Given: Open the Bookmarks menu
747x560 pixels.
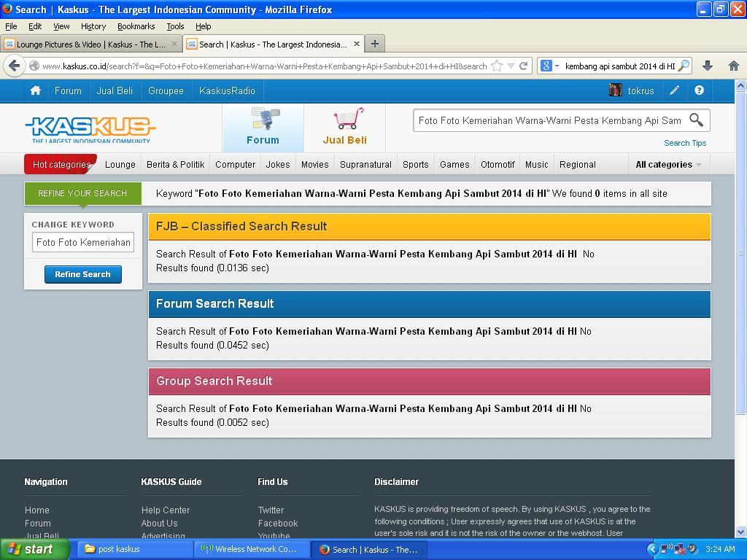Looking at the screenshot, I should [x=136, y=26].
